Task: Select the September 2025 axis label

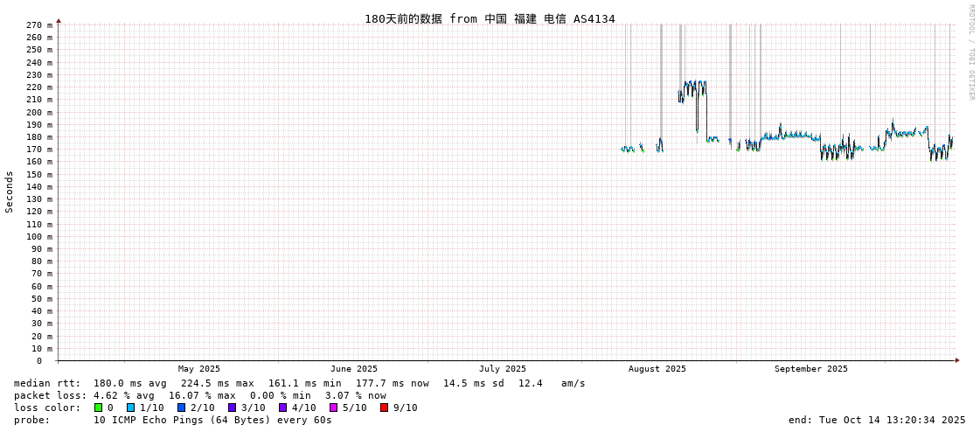Action: click(810, 369)
